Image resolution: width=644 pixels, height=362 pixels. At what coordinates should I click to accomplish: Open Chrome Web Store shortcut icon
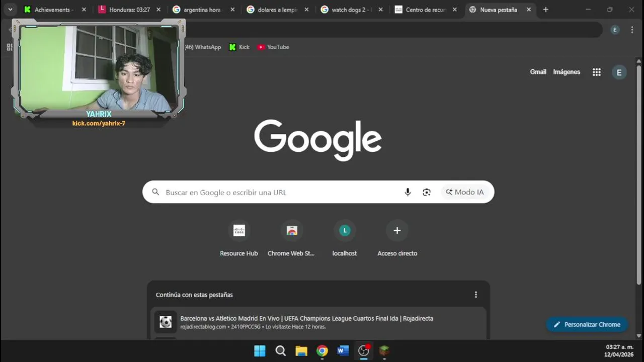point(292,230)
